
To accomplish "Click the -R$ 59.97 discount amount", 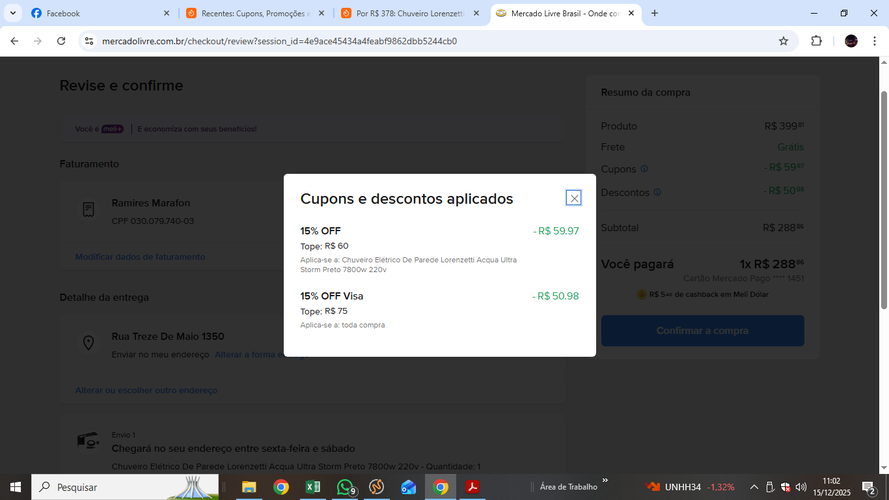I will click(556, 231).
